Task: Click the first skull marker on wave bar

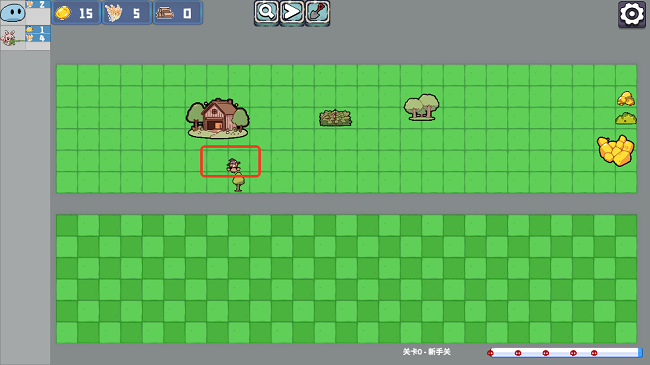Action: click(490, 353)
